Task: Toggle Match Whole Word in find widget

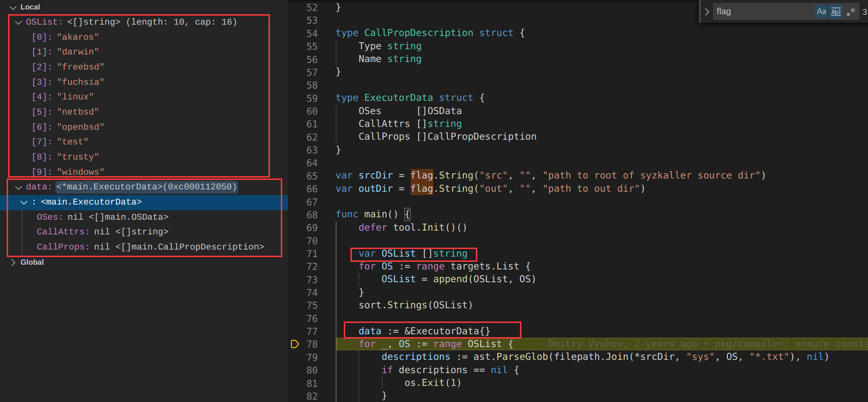Action: (x=836, y=12)
